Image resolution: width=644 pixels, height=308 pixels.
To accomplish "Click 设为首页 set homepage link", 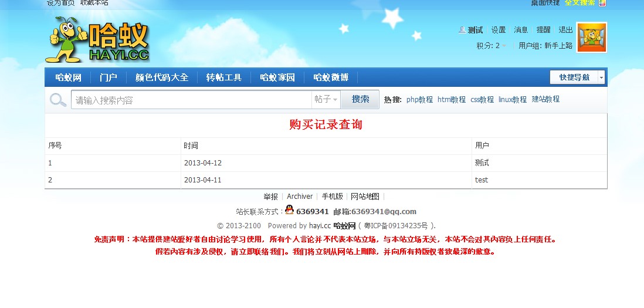I will pyautogui.click(x=61, y=3).
